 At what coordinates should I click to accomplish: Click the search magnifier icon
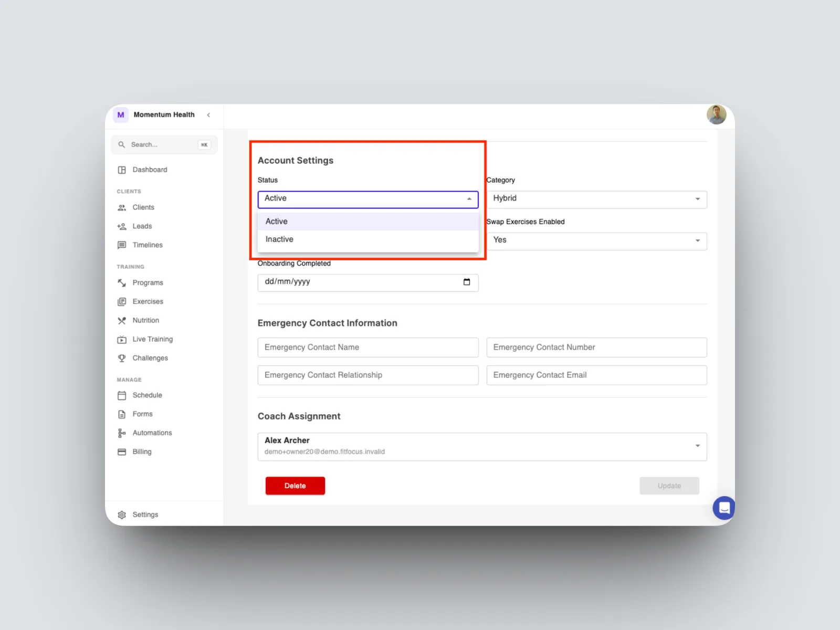[x=122, y=145]
